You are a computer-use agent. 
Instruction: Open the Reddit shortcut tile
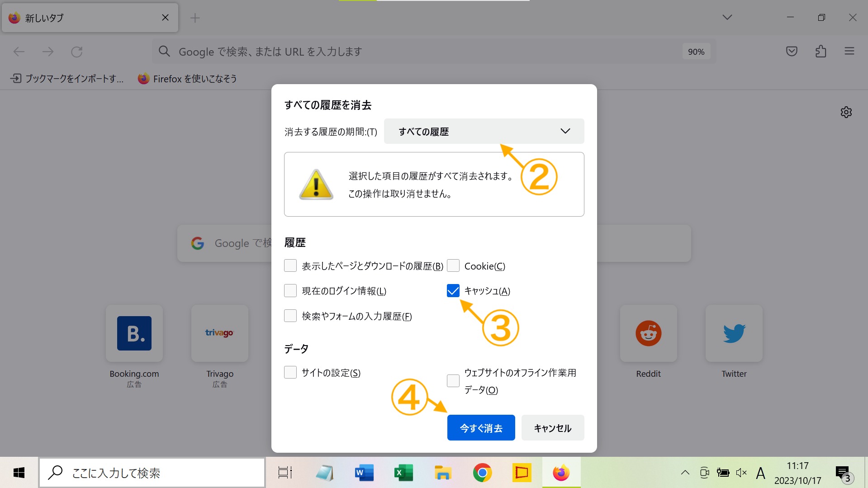pos(649,333)
